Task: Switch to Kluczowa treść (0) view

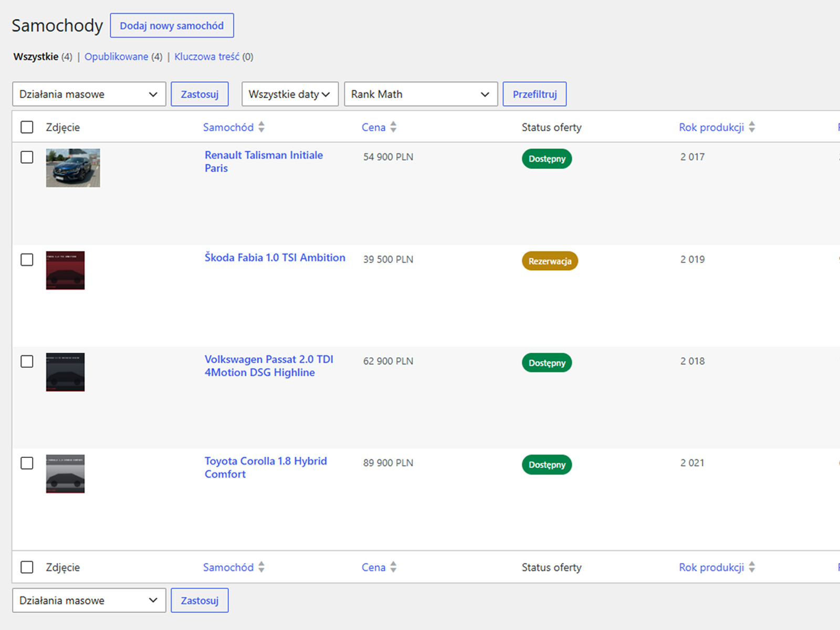Action: tap(214, 57)
